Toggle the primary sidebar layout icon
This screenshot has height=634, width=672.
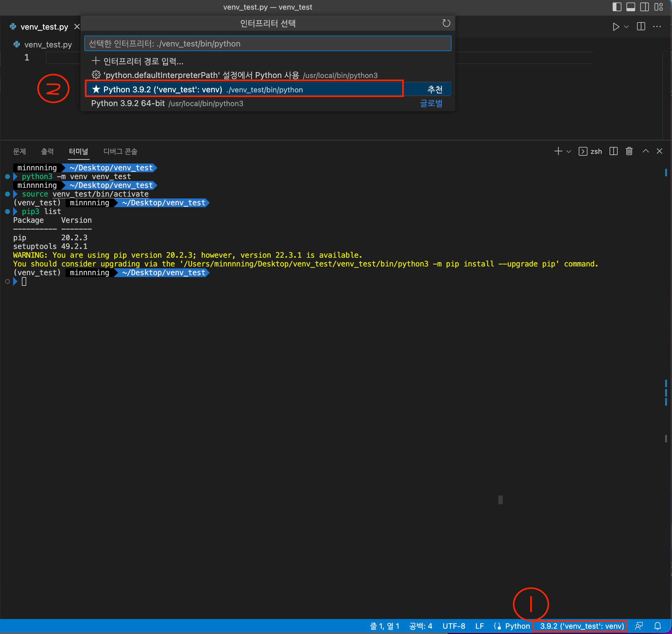tap(617, 7)
